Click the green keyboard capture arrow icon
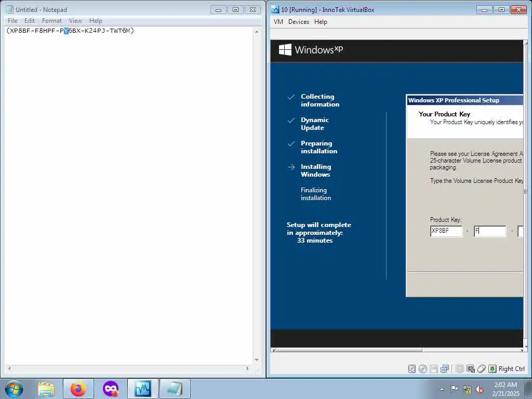Image resolution: width=532 pixels, height=399 pixels. click(493, 369)
